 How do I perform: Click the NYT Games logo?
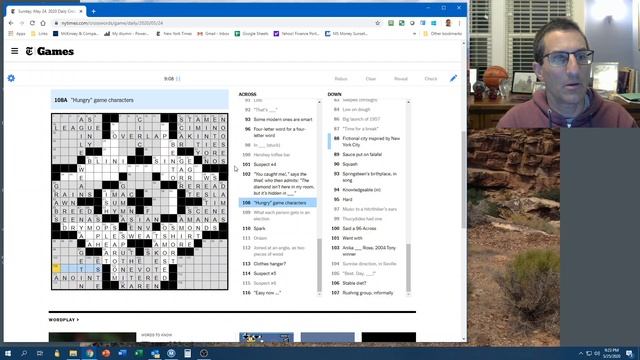coord(50,51)
